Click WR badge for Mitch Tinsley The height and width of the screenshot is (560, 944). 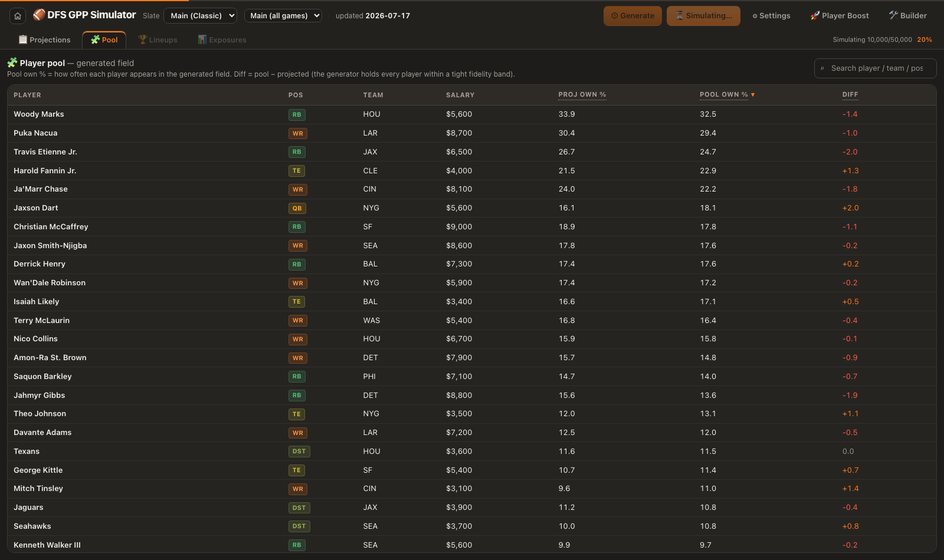pos(298,489)
